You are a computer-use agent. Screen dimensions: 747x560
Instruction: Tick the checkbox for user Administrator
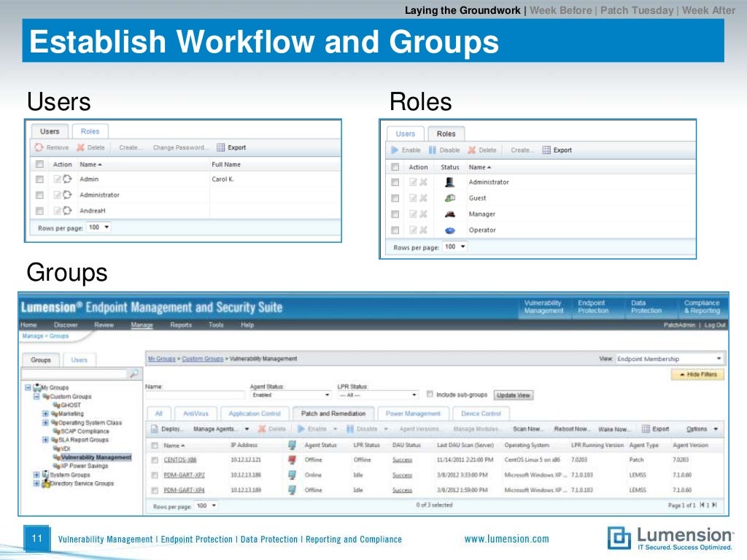pyautogui.click(x=39, y=195)
